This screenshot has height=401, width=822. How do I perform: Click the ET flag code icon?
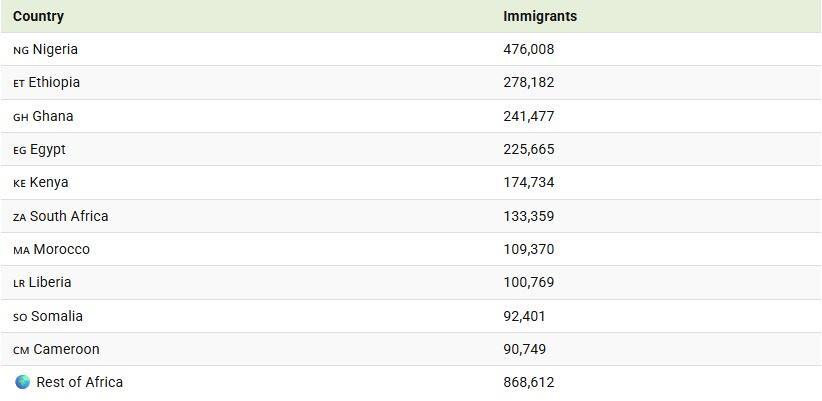click(19, 83)
